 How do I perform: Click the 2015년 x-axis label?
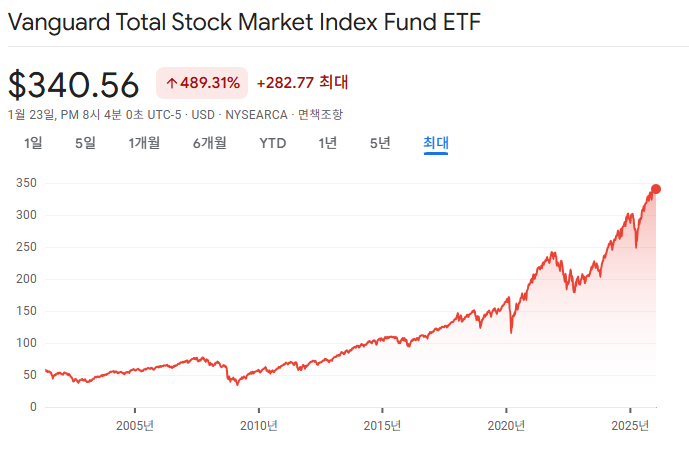(382, 425)
